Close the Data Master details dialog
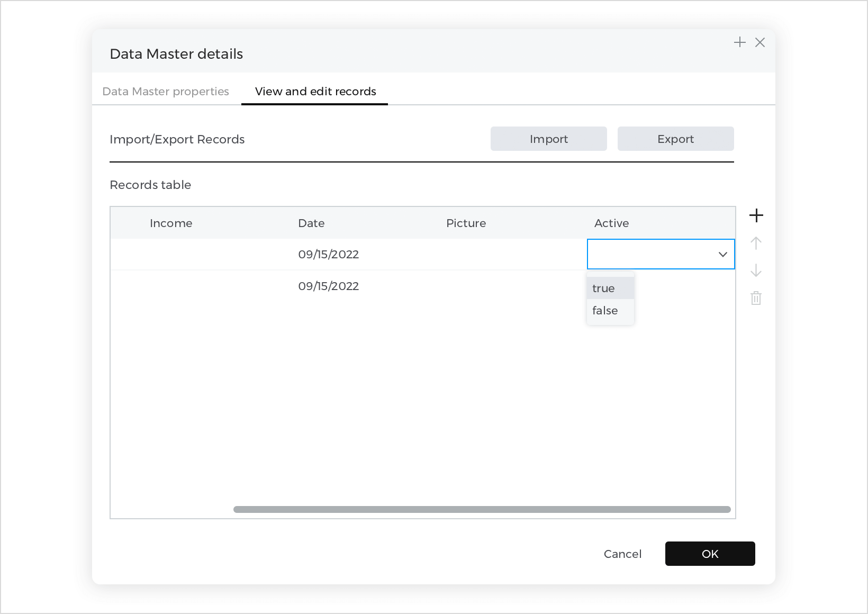This screenshot has height=614, width=868. (760, 42)
